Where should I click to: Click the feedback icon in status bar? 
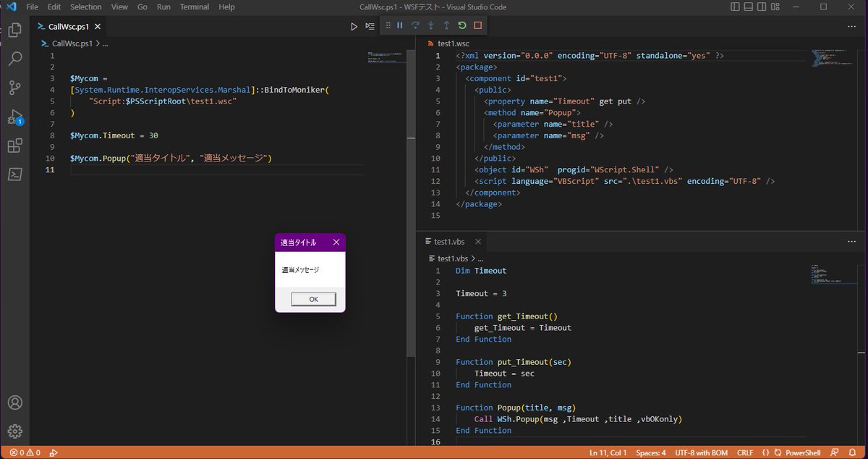[835, 452]
